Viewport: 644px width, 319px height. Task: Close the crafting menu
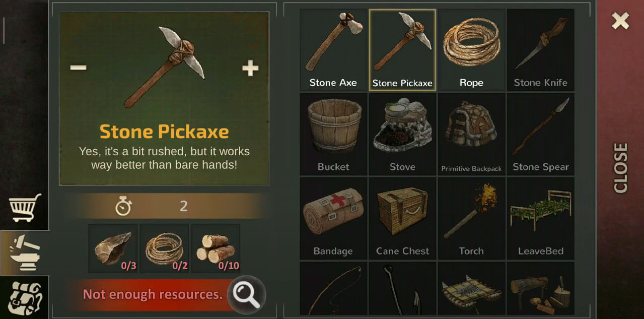pos(620,21)
